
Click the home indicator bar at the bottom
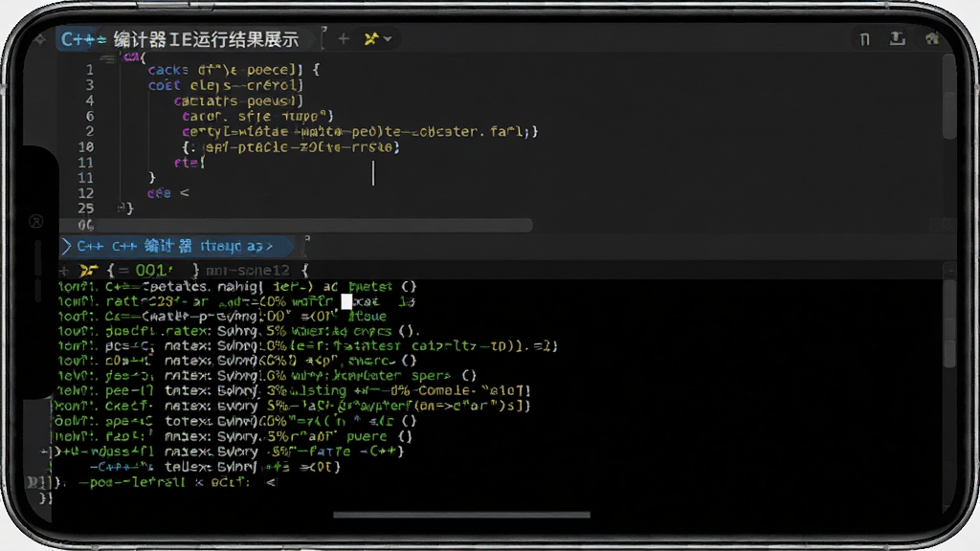[x=462, y=515]
